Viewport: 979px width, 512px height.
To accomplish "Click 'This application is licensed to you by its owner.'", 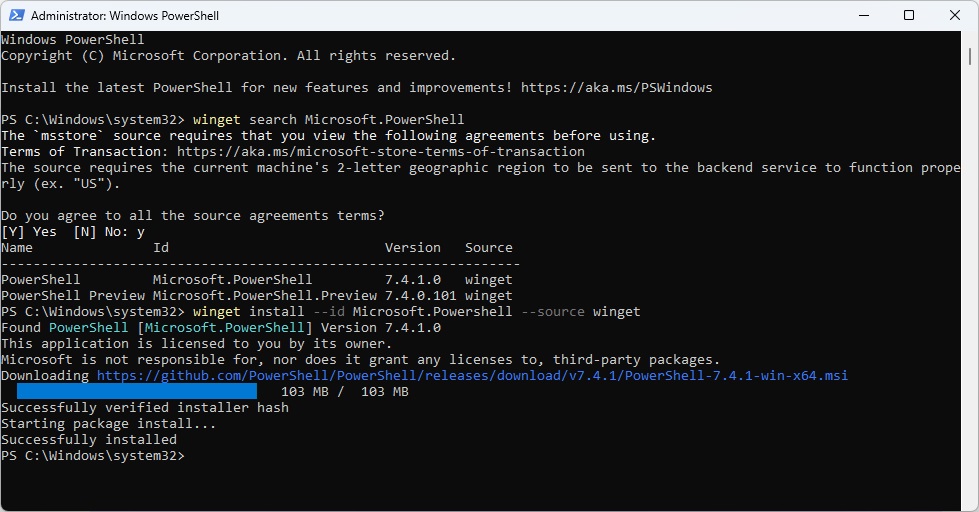I will [197, 343].
